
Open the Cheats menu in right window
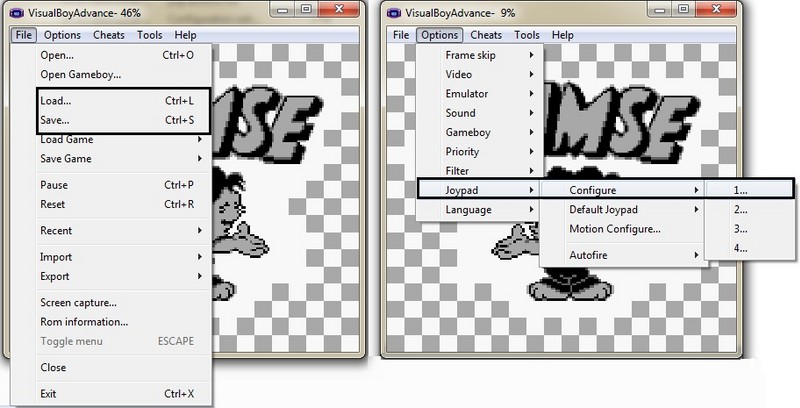point(486,35)
